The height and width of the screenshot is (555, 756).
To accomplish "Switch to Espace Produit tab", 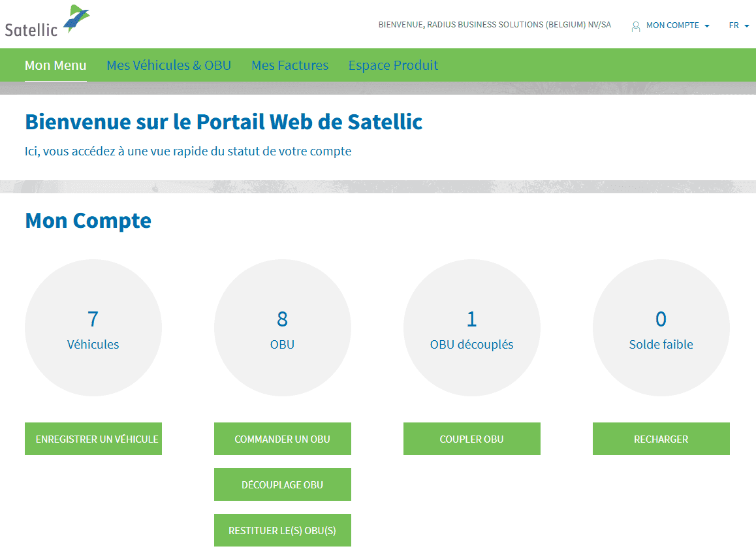I will click(393, 65).
